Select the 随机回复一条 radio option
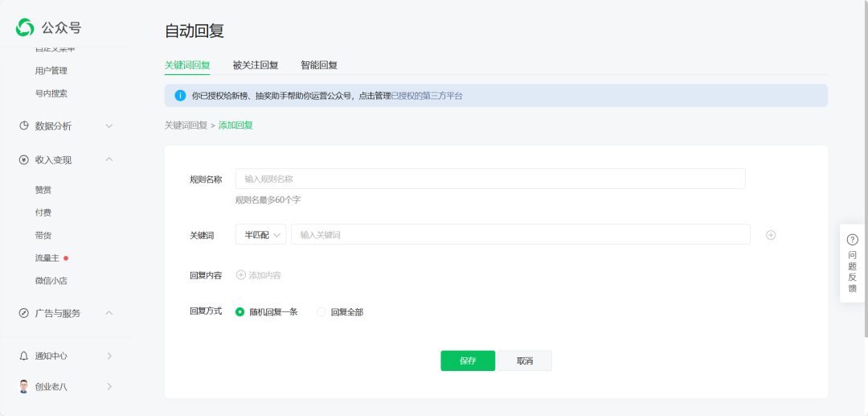Screen dimensions: 868x416 tap(240, 312)
